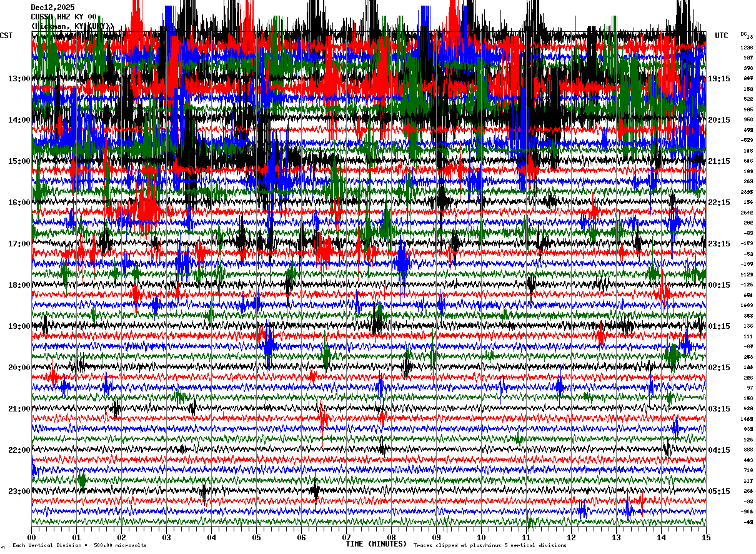The image size is (756, 554).
Task: Click the 'Each Vertical Division = 500.00 microvolts' note
Action: click(80, 546)
